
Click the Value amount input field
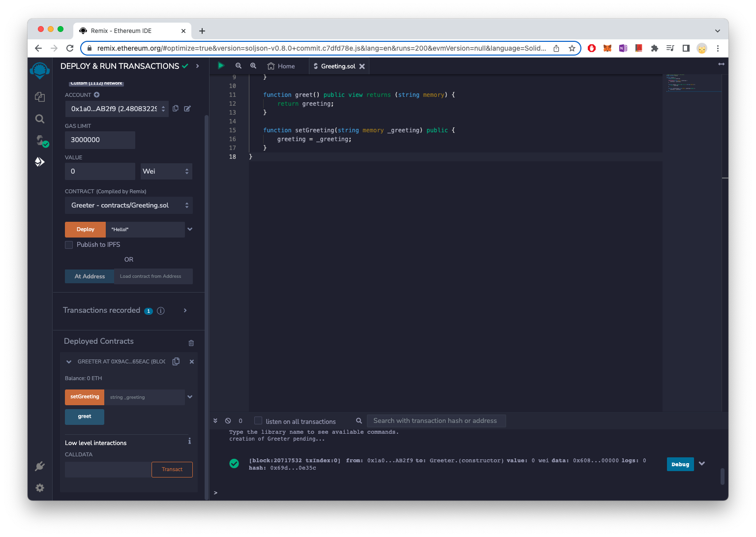click(x=100, y=172)
